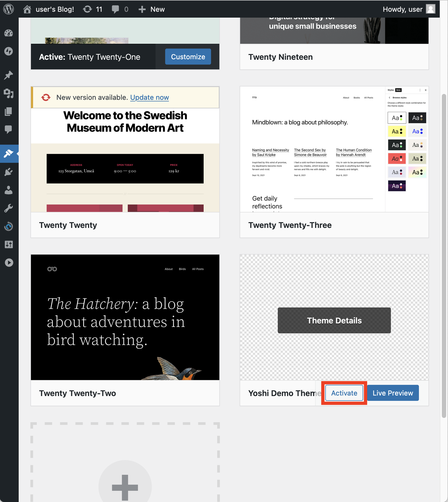
Task: Open the New content menu
Action: pyautogui.click(x=151, y=9)
